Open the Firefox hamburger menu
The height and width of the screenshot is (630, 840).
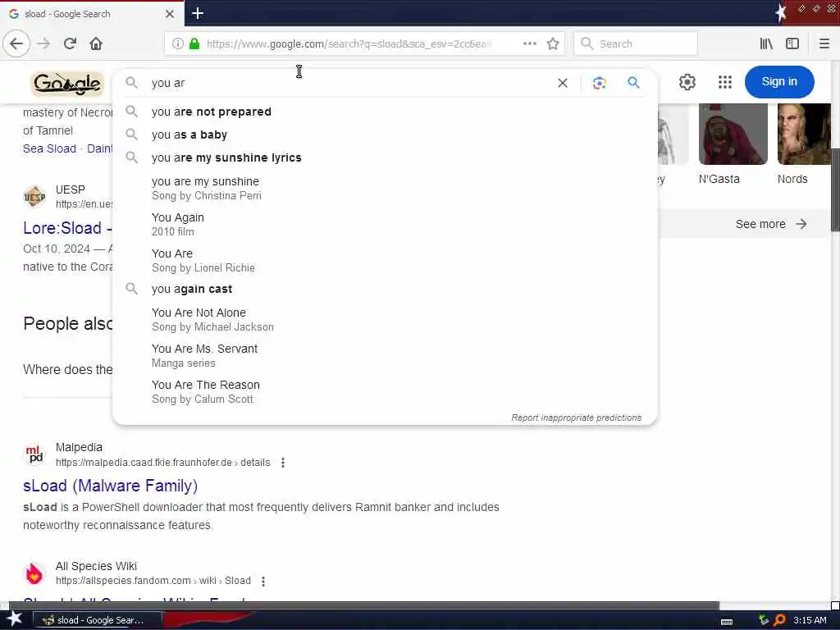[824, 44]
